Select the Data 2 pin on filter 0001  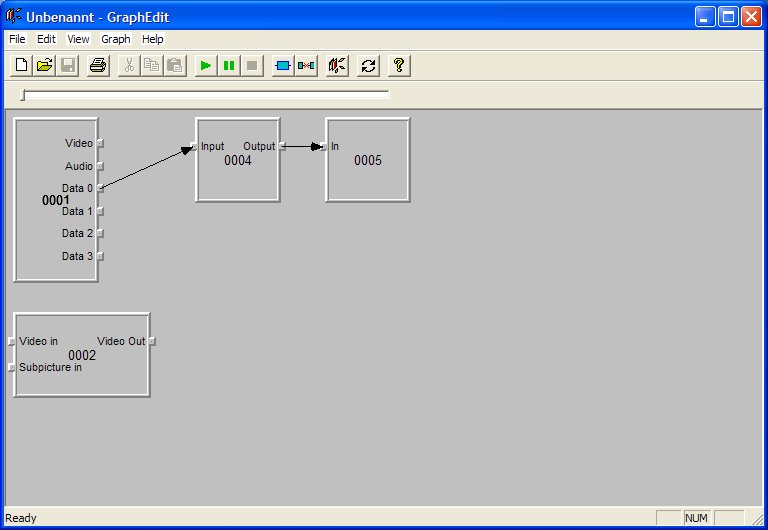pyautogui.click(x=100, y=233)
